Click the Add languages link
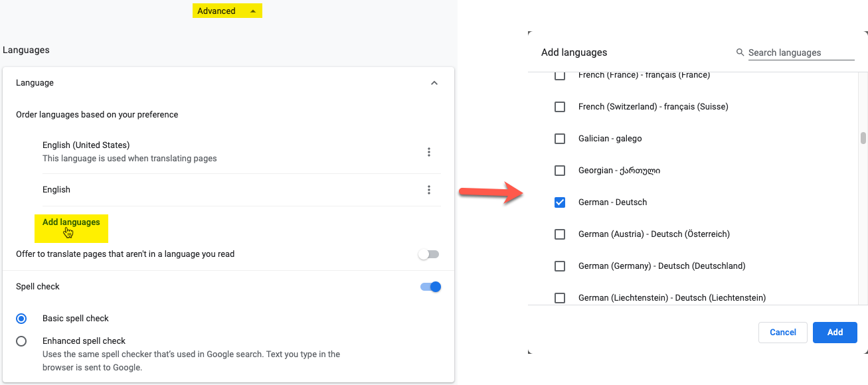868x385 pixels. point(71,222)
